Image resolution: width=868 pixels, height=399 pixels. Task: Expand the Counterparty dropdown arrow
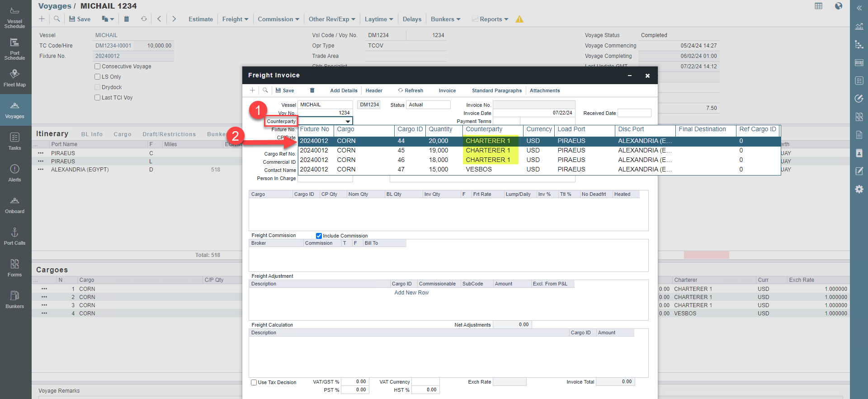coord(348,121)
